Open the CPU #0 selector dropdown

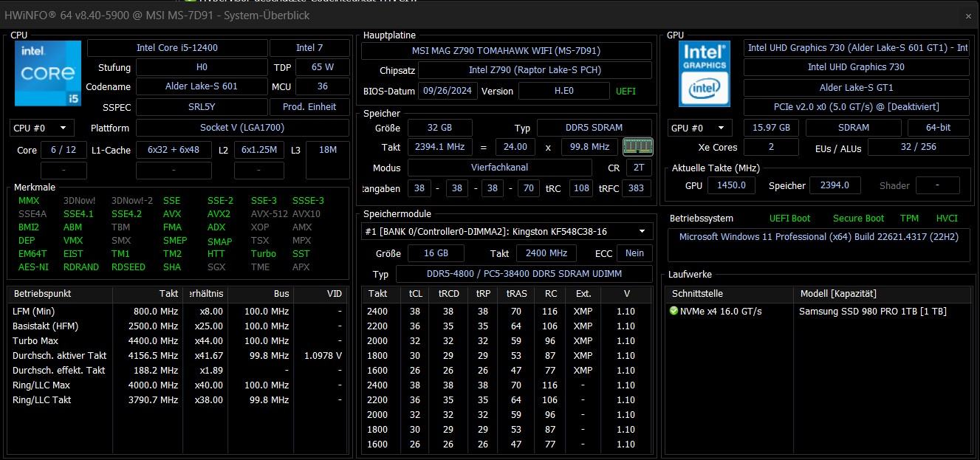point(43,128)
